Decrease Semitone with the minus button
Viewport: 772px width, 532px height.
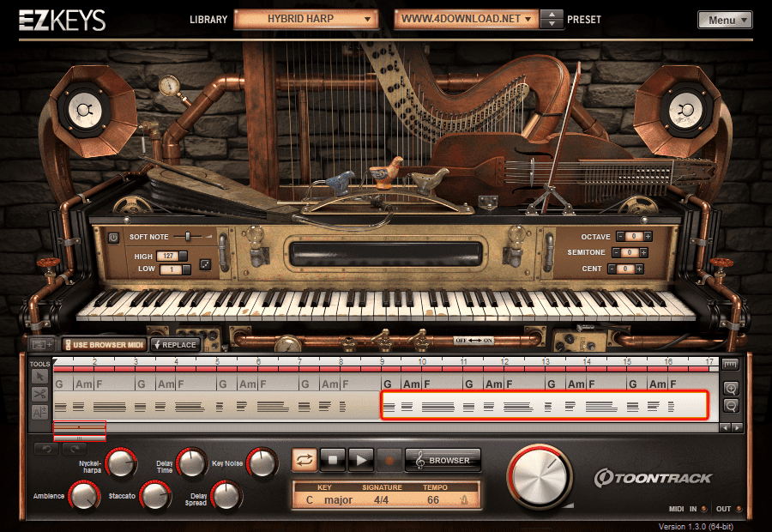[616, 252]
